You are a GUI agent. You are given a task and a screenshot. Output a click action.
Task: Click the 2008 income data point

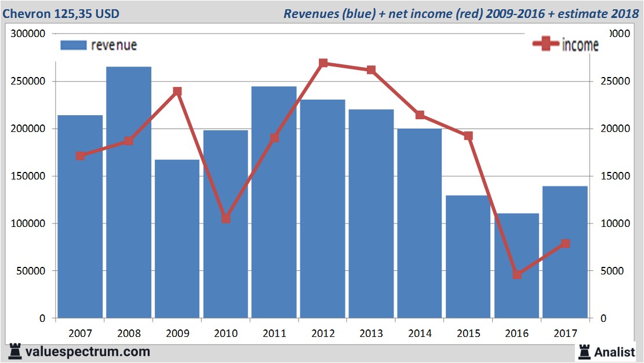pos(129,141)
